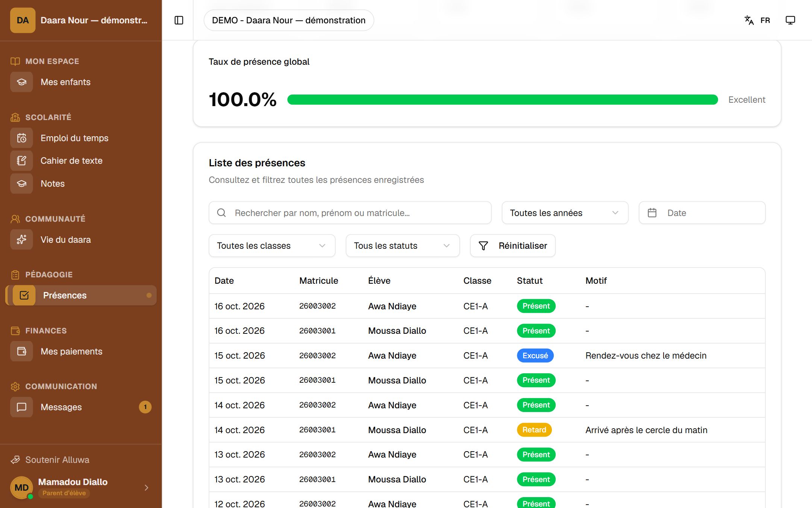812x508 pixels.
Task: Toggle the sidebar collapse icon
Action: pos(179,20)
